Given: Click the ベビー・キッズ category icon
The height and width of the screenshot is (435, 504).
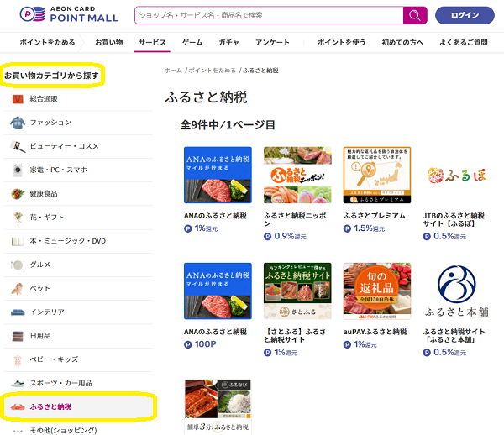Looking at the screenshot, I should 18,359.
